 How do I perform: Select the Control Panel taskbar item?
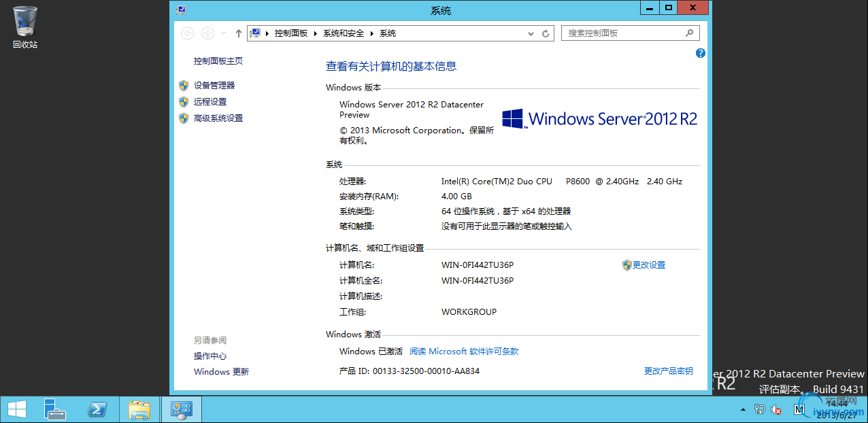point(182,409)
